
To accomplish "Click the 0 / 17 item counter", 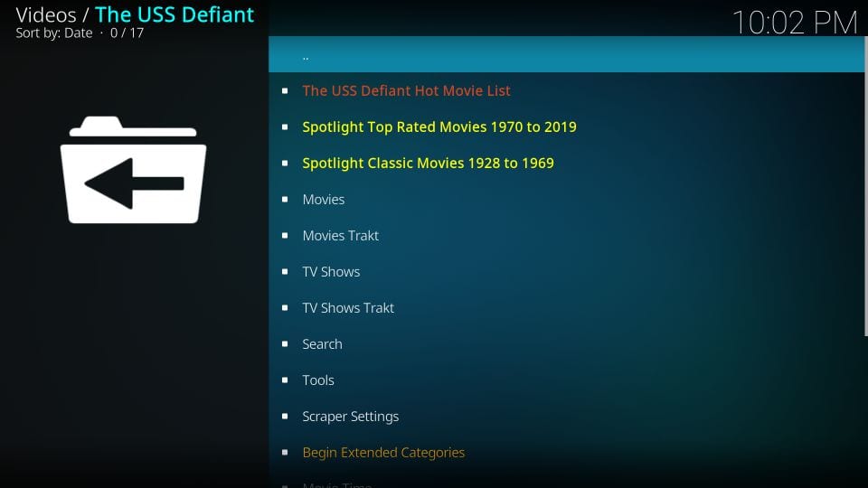I will coord(127,33).
